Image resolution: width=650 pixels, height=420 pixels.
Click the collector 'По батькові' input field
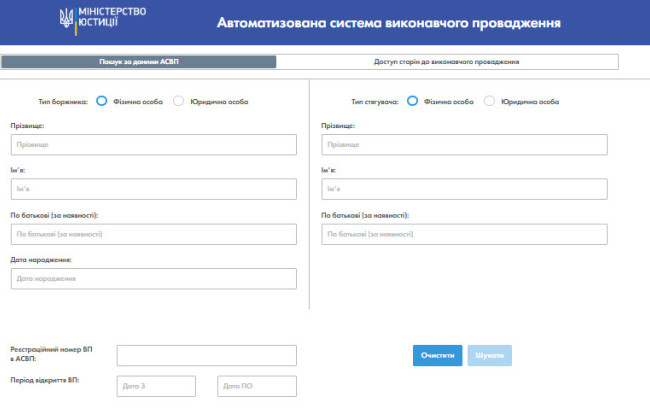[464, 234]
